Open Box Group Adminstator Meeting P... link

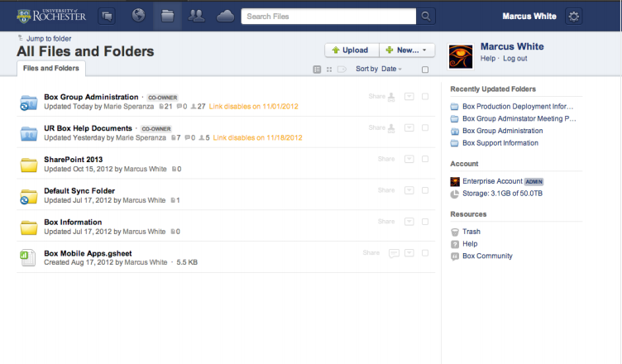tap(519, 118)
